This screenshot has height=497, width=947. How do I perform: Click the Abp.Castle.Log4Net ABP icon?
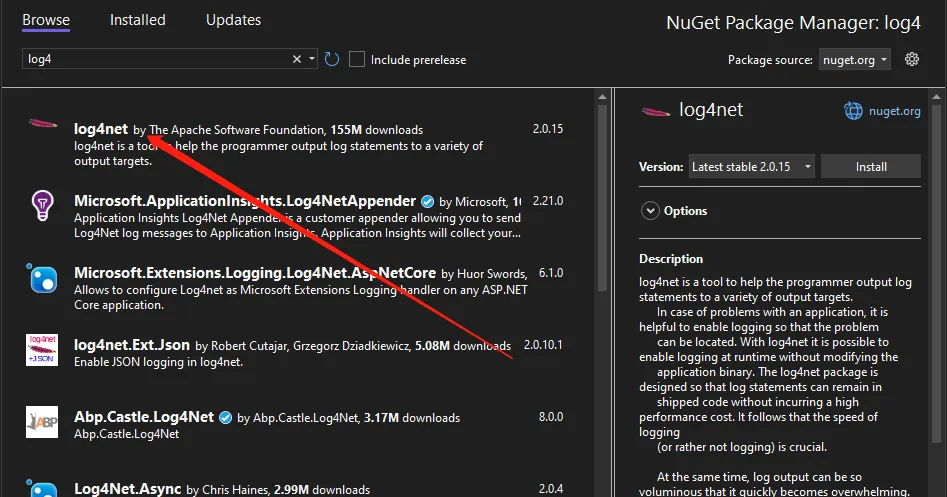tap(42, 422)
